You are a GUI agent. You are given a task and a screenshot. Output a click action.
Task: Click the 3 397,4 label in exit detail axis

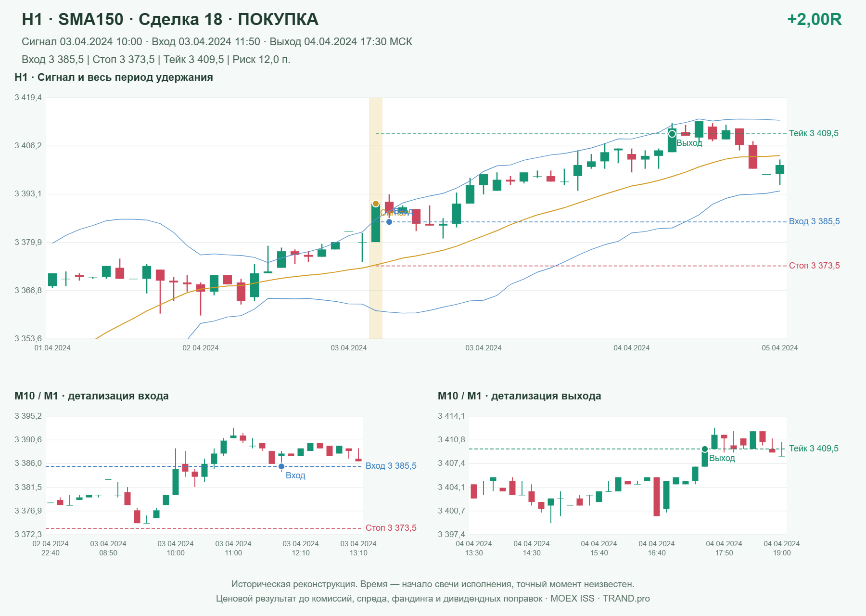[x=451, y=535]
